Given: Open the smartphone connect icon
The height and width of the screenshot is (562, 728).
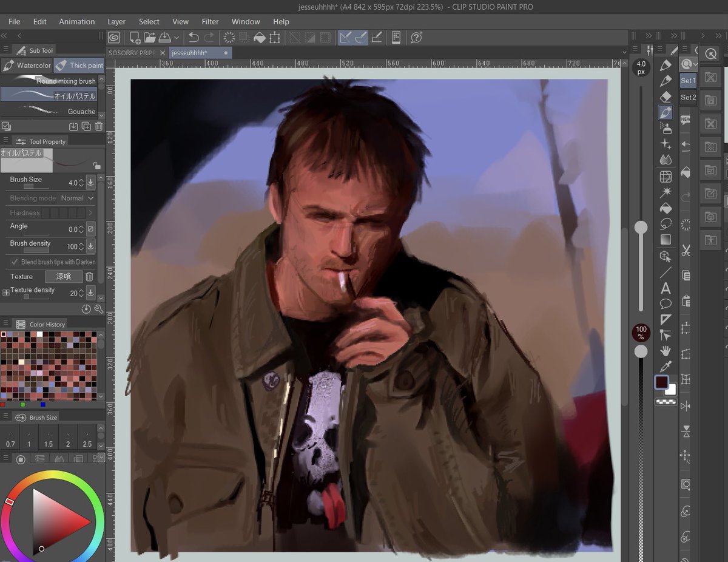Looking at the screenshot, I should pyautogui.click(x=396, y=38).
